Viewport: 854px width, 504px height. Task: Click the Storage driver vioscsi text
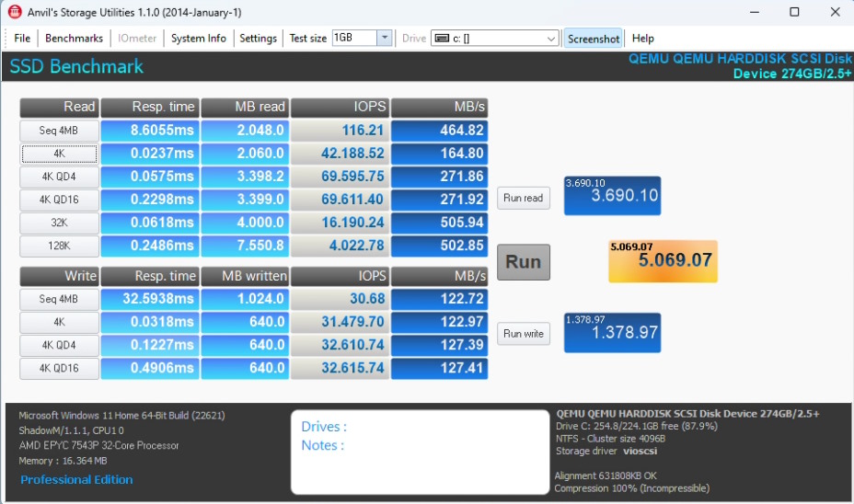pyautogui.click(x=606, y=452)
